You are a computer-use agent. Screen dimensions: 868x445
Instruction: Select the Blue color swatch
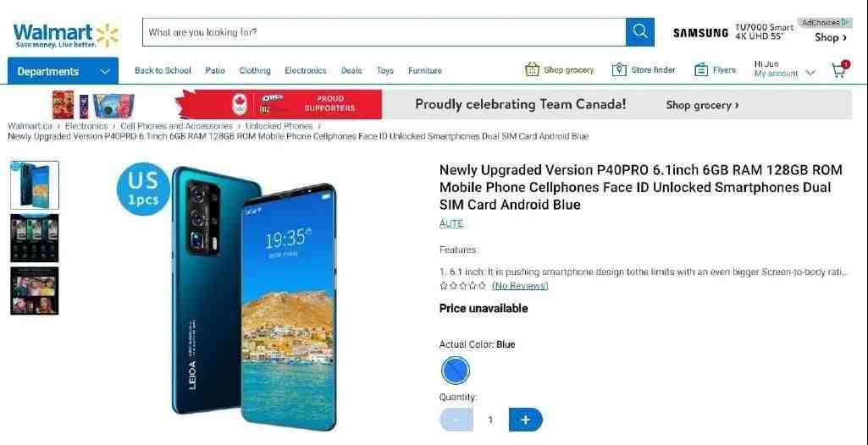[x=456, y=371]
